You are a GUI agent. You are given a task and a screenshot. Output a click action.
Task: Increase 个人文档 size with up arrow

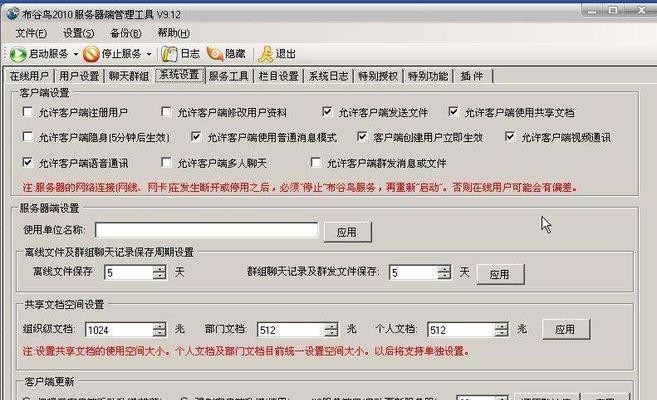502,326
